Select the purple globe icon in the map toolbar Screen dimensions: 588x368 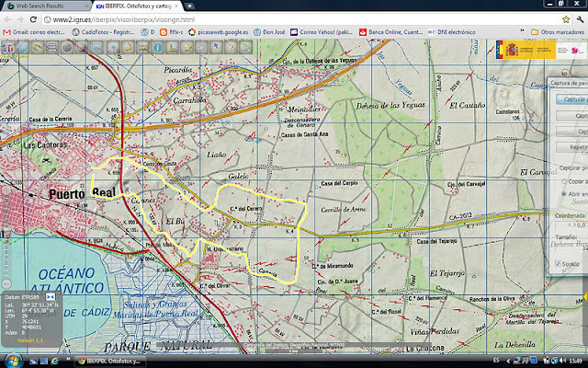click(82, 48)
